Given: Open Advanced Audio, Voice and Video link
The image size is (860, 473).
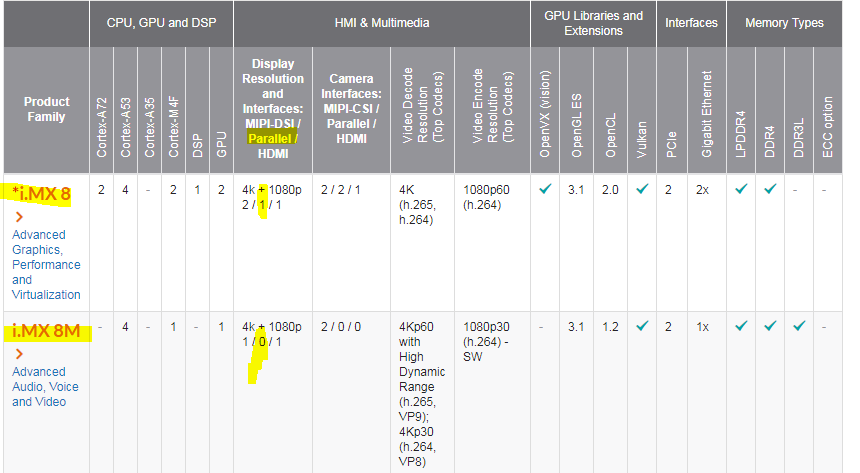Looking at the screenshot, I should (x=45, y=387).
